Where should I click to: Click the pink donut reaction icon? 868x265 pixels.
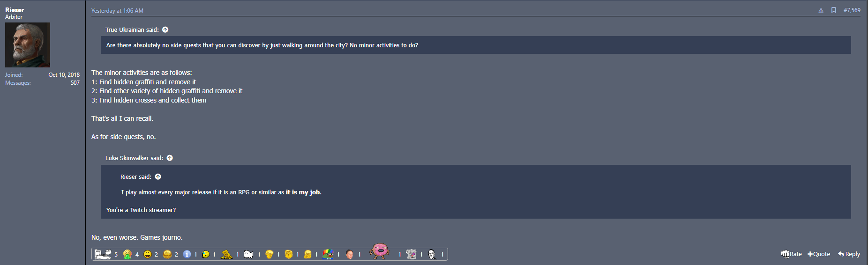(380, 251)
